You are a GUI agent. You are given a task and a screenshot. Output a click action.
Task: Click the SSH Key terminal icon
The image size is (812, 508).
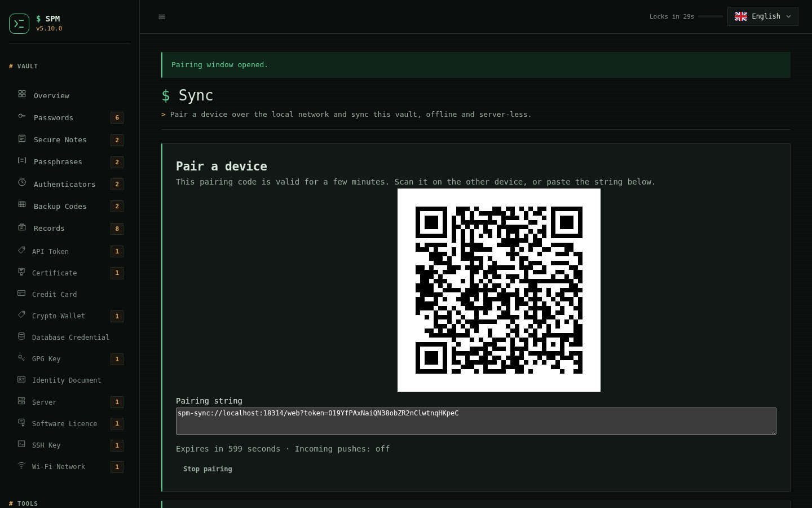tap(21, 444)
